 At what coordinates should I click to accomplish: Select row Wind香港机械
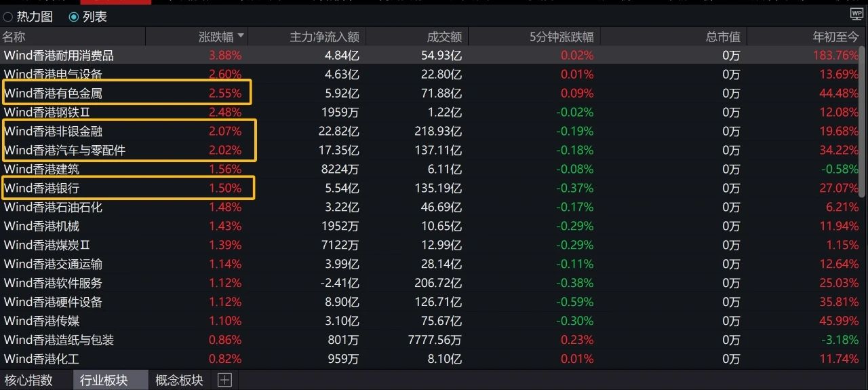pyautogui.click(x=430, y=227)
